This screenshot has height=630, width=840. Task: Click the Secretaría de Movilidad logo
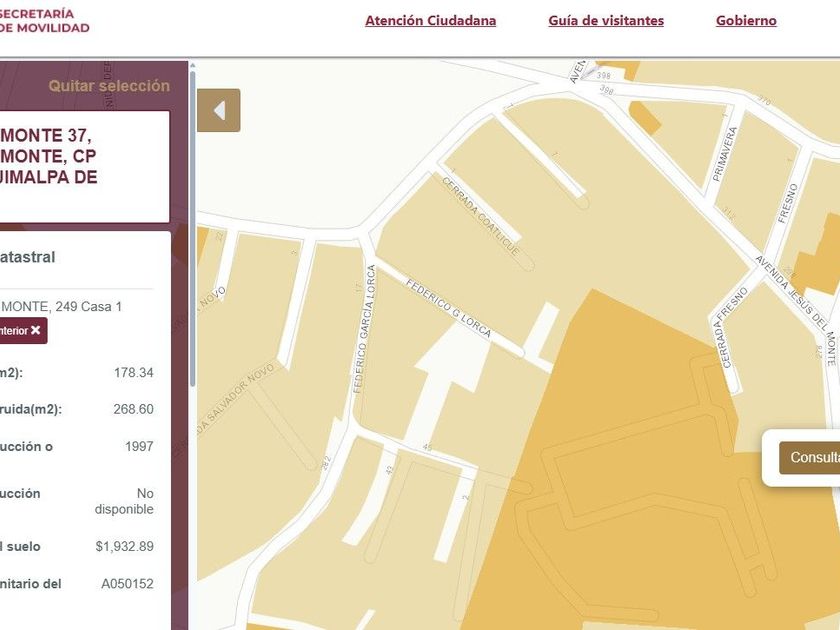point(45,21)
